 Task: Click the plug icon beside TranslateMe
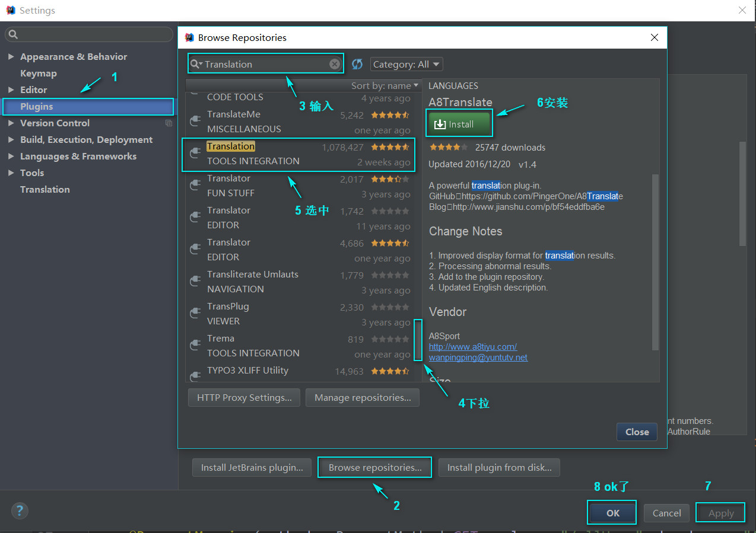coord(195,122)
